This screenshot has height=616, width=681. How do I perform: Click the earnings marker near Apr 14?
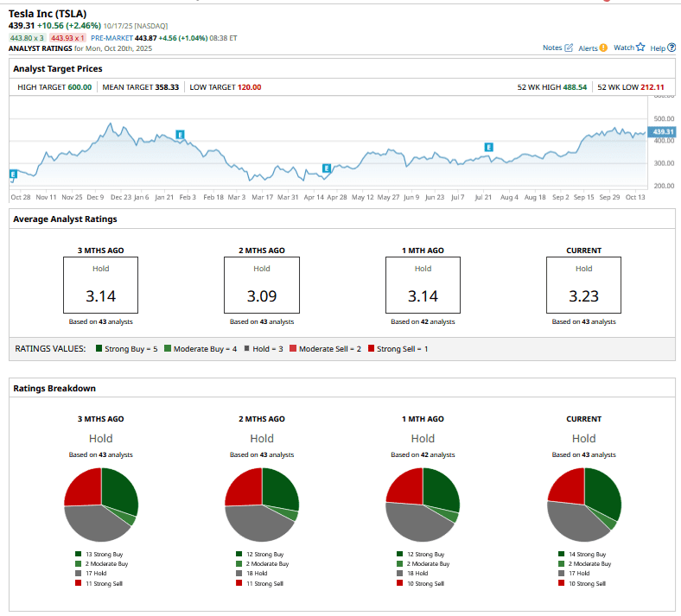tap(327, 168)
